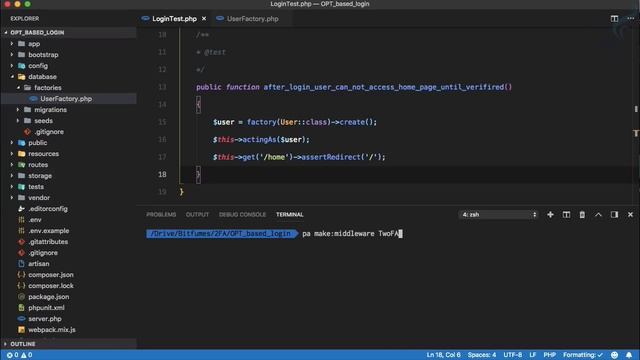Open the .env.example file

point(49,231)
